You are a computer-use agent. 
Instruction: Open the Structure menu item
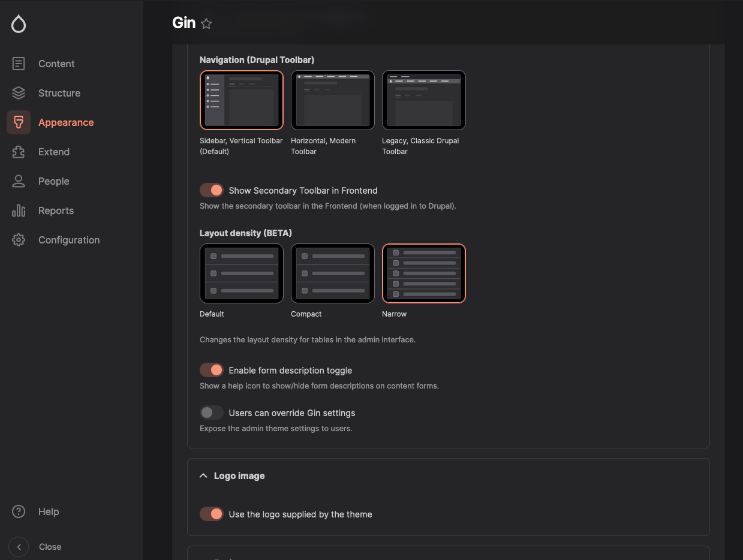point(59,93)
